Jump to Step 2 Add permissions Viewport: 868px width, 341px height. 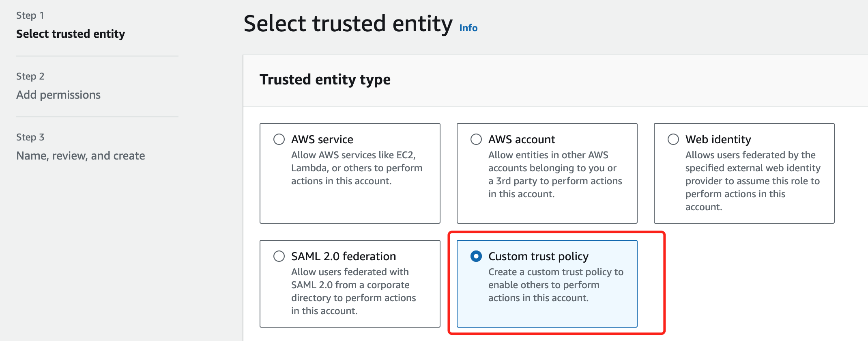(x=58, y=95)
